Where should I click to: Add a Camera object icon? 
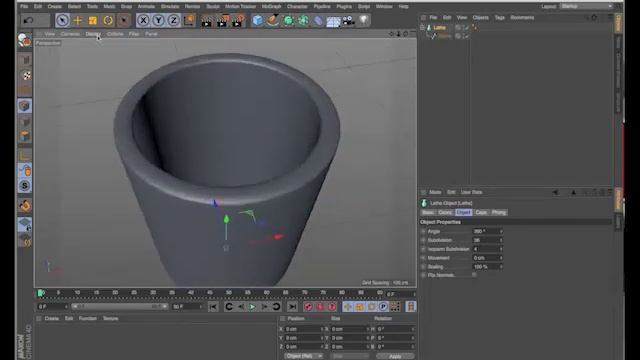click(x=348, y=20)
